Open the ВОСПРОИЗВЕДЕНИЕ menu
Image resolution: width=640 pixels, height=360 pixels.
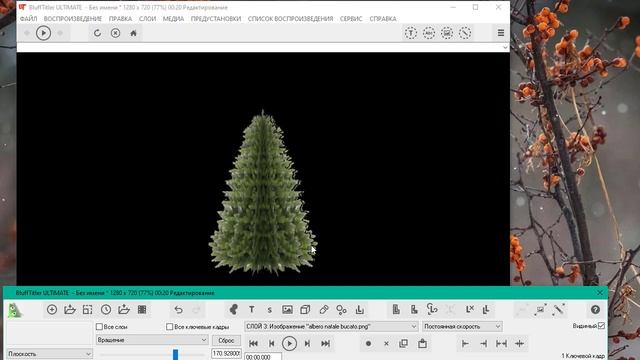(x=73, y=19)
